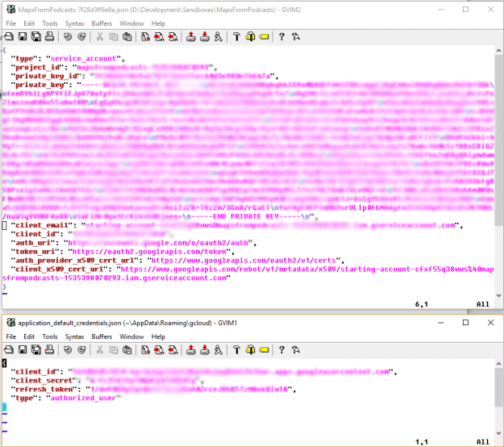Open the Buffers menu in top GVIM2 window

102,23
